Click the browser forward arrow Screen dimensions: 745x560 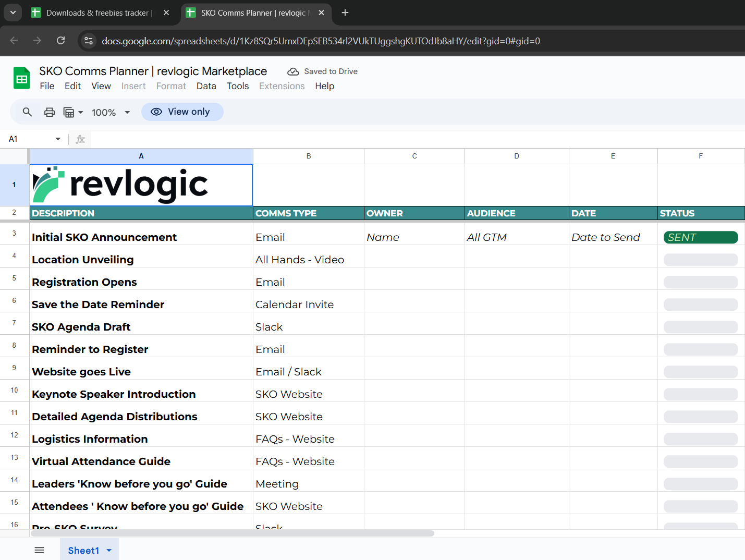click(37, 41)
